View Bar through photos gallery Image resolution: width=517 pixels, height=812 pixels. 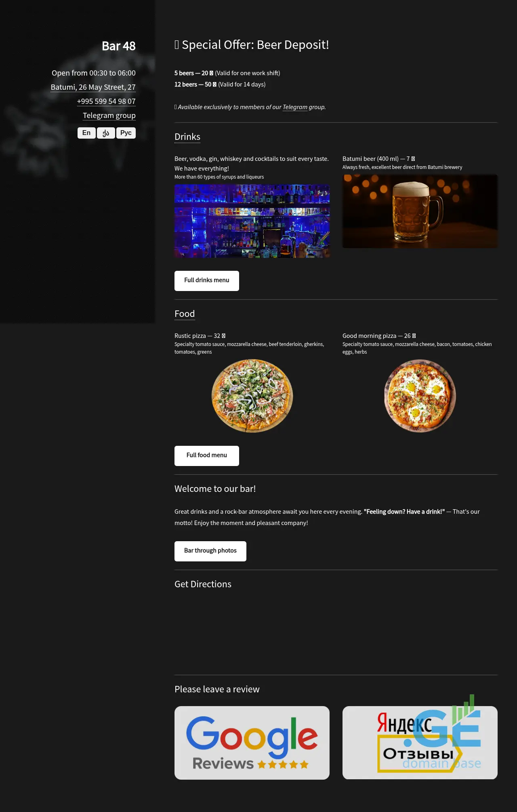210,551
